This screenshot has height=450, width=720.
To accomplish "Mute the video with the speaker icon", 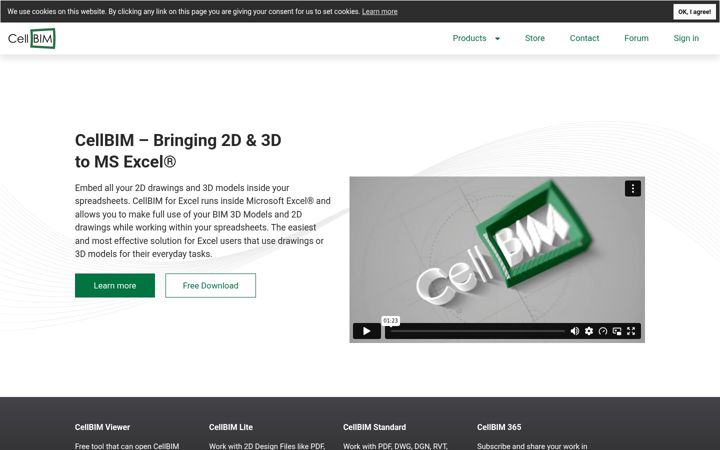I will pyautogui.click(x=574, y=331).
